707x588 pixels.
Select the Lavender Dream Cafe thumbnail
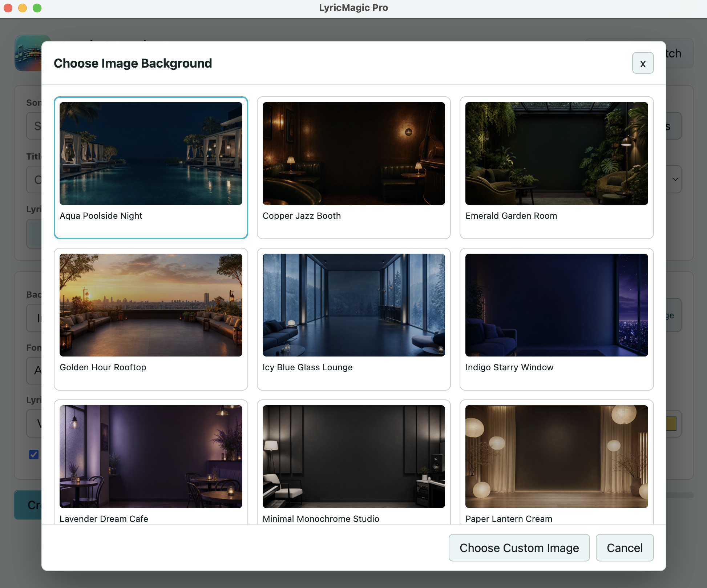(x=151, y=456)
